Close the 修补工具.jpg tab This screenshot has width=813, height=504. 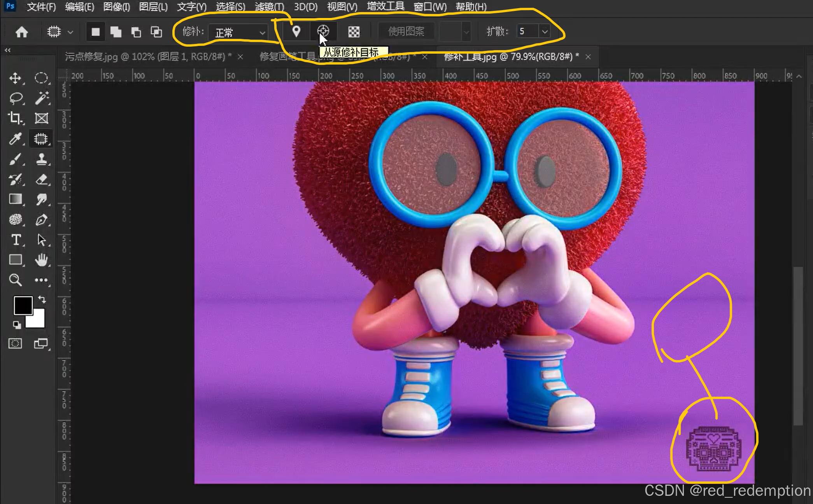point(588,57)
